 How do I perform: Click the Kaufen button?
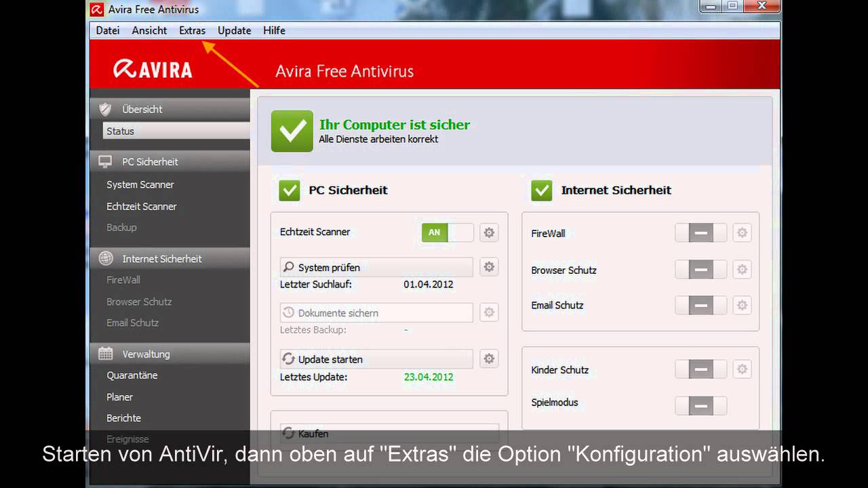tap(389, 434)
